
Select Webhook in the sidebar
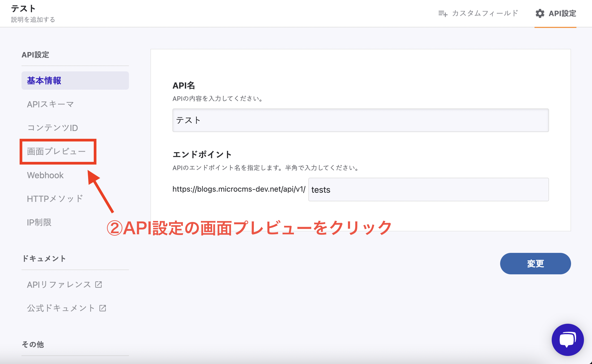click(45, 175)
